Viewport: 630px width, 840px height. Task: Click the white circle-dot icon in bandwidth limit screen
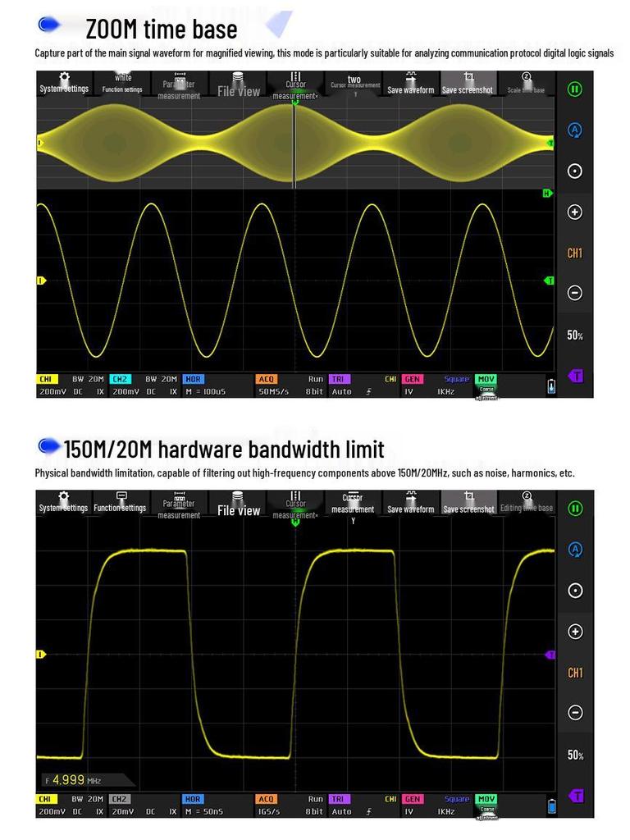tap(575, 591)
